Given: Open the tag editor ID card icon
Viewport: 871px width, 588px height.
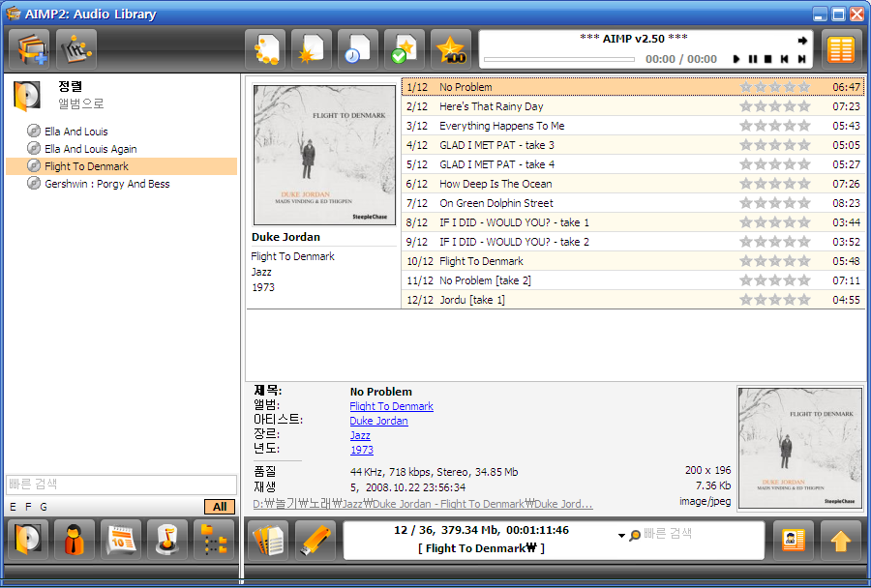Looking at the screenshot, I should pyautogui.click(x=794, y=539).
